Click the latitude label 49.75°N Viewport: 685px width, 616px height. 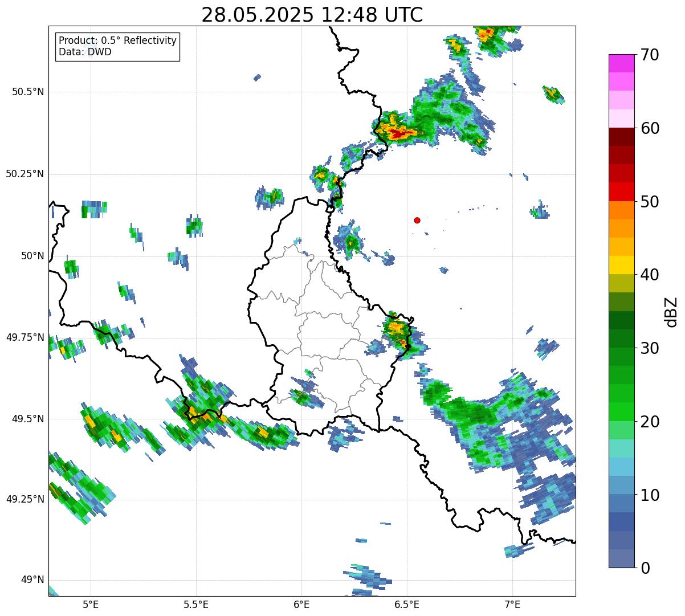[x=25, y=337]
